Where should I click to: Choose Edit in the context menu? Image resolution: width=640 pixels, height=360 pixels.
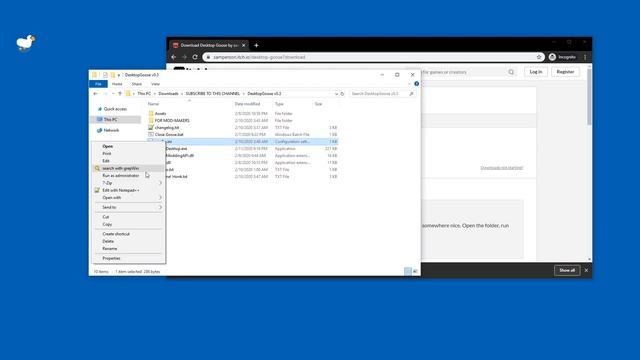point(106,161)
